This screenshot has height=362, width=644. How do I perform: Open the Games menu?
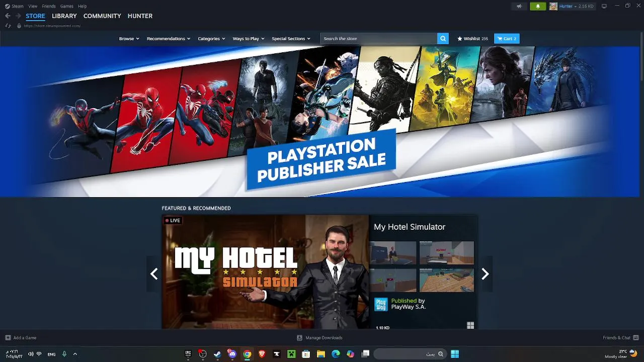click(66, 6)
